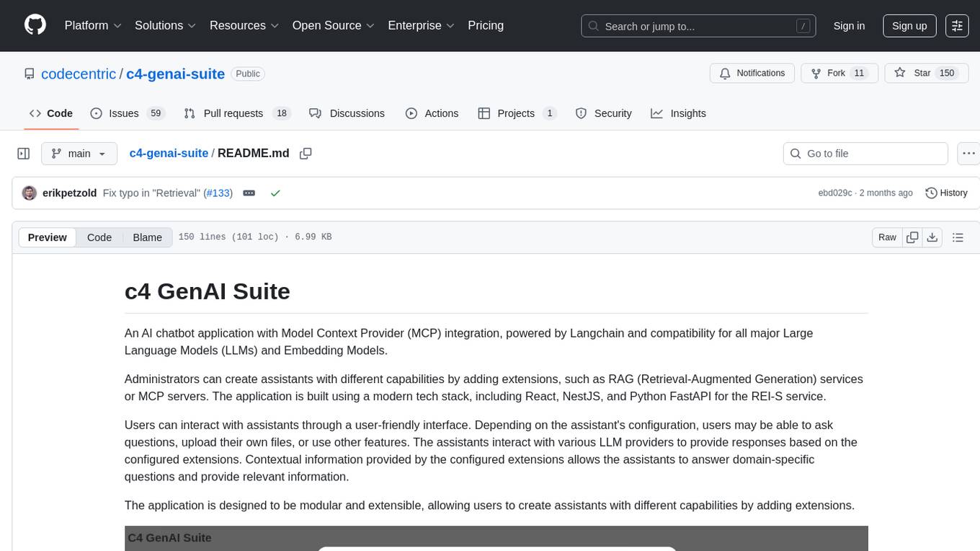Switch to the Projects tab
This screenshot has width=980, height=551.
(x=517, y=113)
